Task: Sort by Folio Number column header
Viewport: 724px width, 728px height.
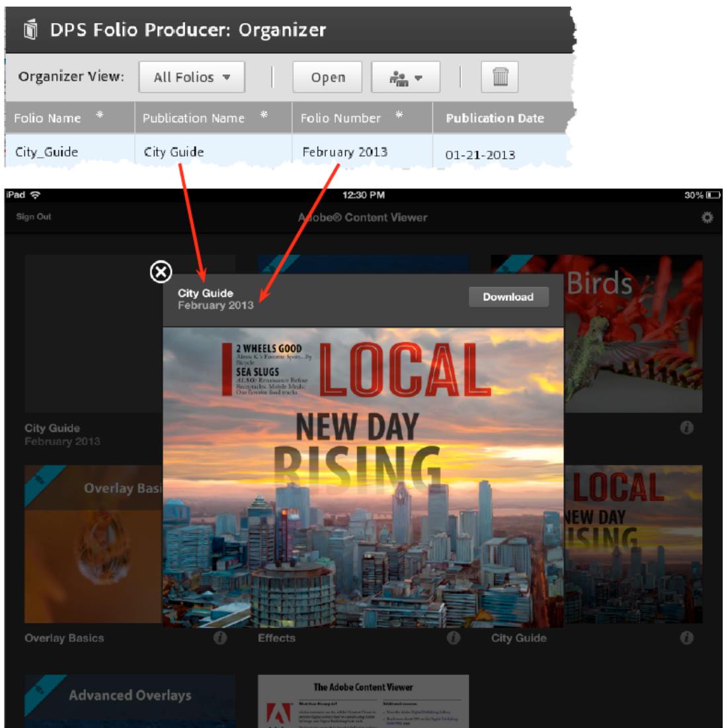Action: (x=362, y=118)
